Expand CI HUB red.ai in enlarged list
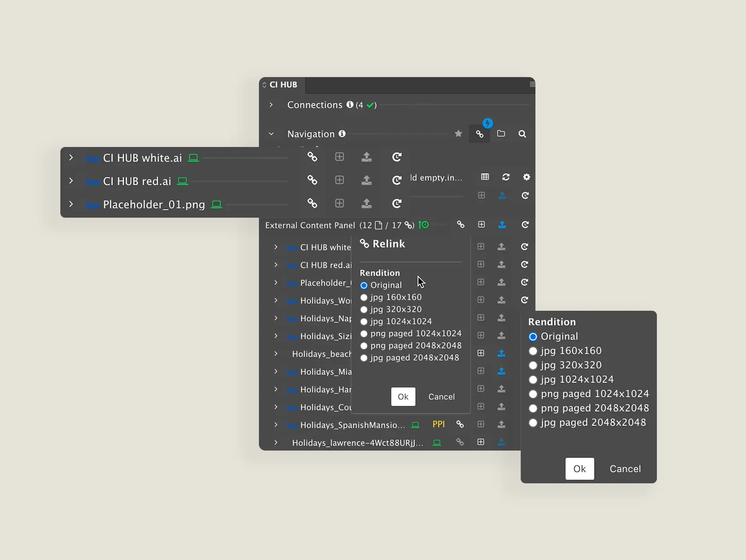746x560 pixels. 71,181
